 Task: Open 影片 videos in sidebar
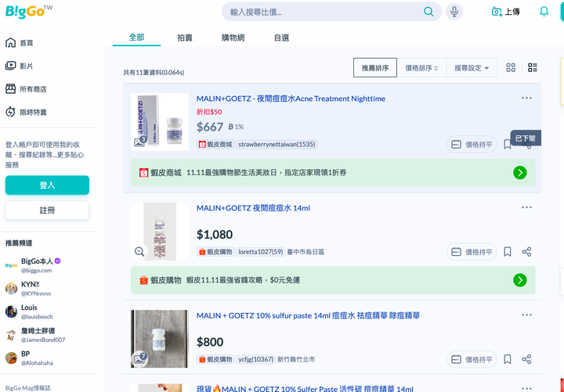[x=20, y=66]
